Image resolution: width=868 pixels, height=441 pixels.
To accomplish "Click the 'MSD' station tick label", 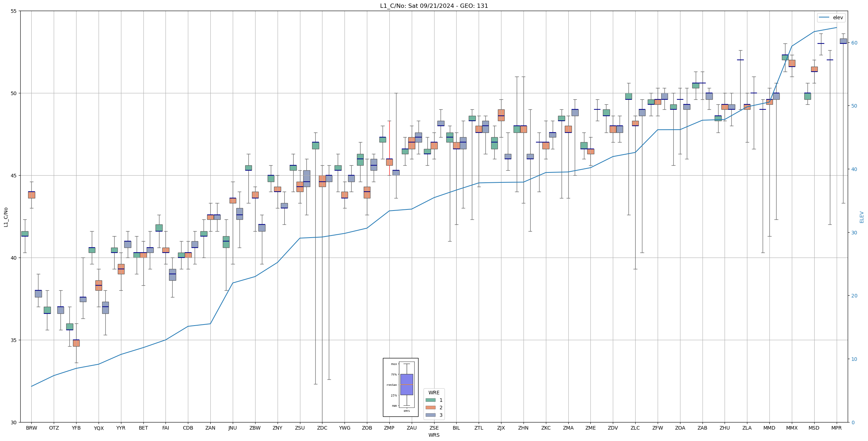I will click(814, 428).
